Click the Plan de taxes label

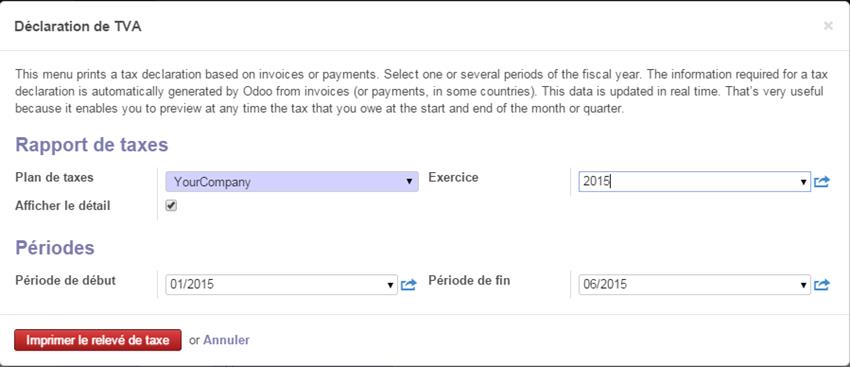[54, 177]
